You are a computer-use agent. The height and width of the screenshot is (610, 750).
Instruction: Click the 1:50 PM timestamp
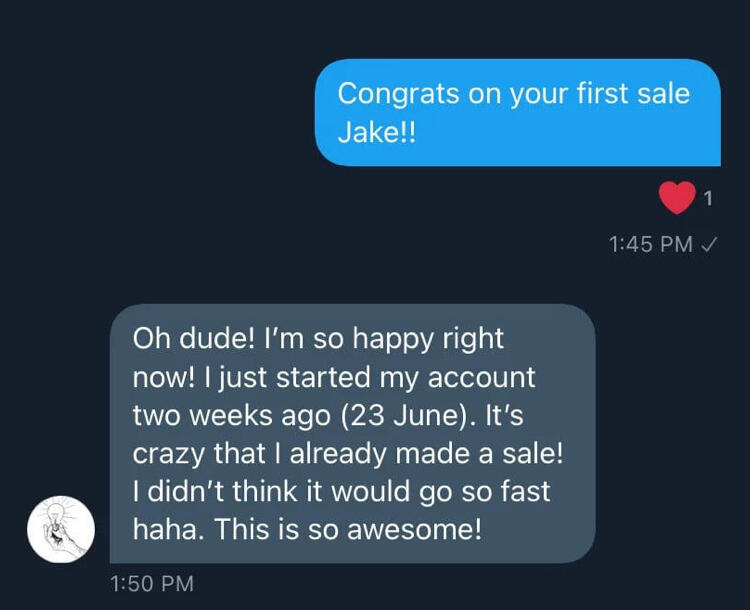(150, 582)
